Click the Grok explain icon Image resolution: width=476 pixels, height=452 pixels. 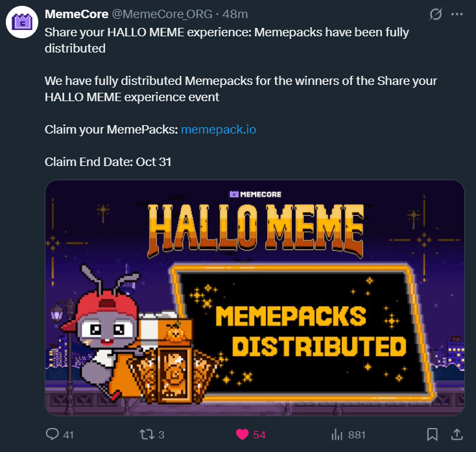coord(436,14)
